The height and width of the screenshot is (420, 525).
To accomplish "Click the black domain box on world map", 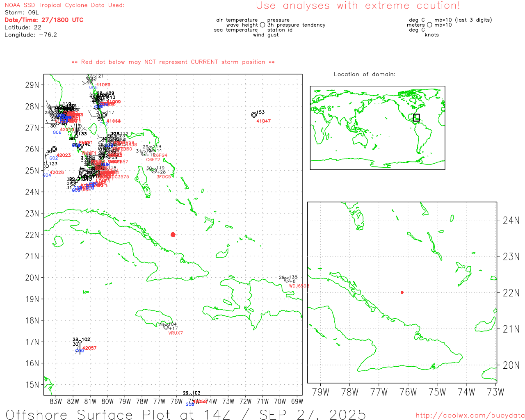I will coord(416,118).
